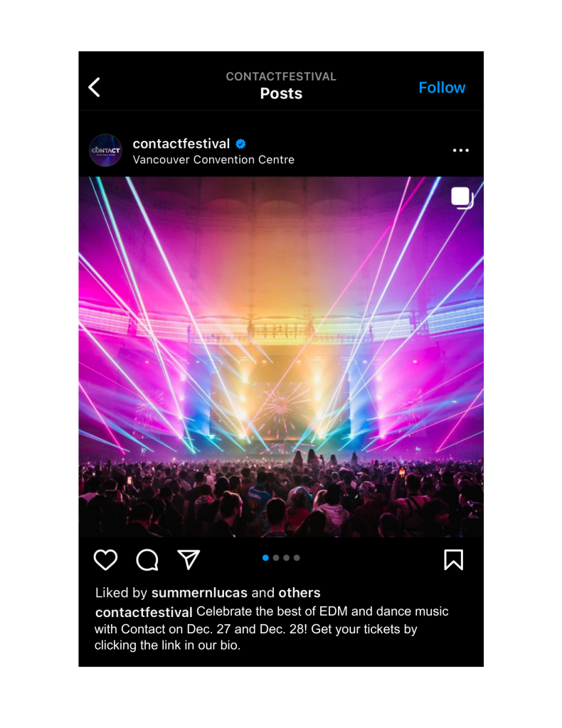
Task: Tap the back arrow icon
Action: point(94,88)
